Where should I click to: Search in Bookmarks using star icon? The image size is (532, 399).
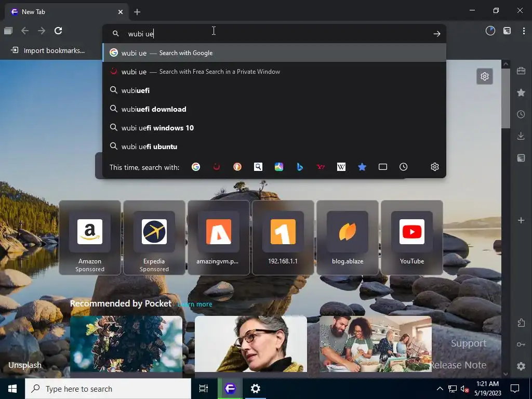click(362, 167)
